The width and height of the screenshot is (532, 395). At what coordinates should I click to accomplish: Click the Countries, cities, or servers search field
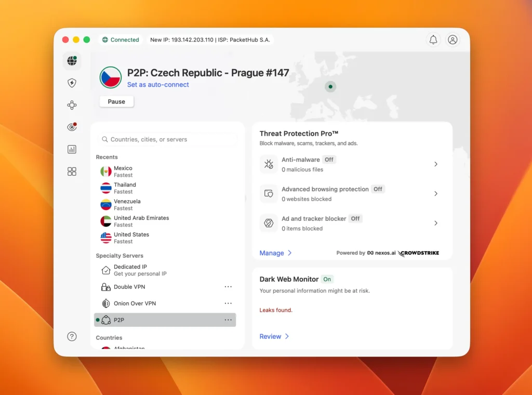(x=167, y=139)
